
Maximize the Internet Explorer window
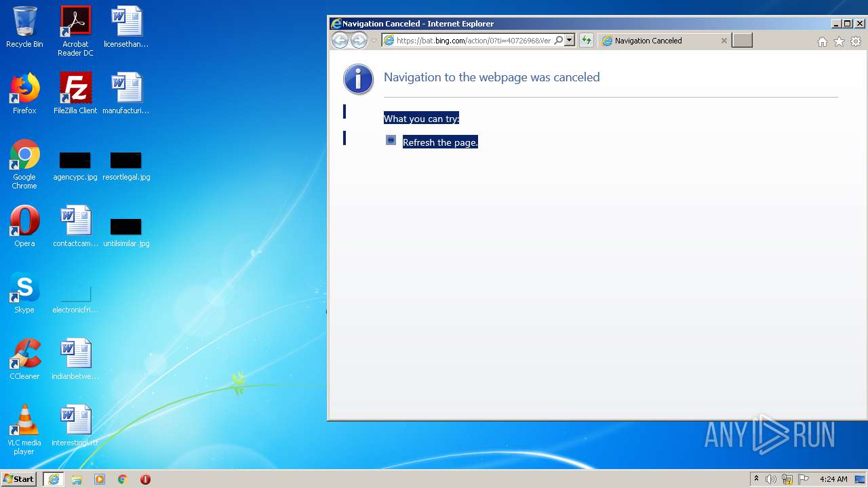click(847, 24)
